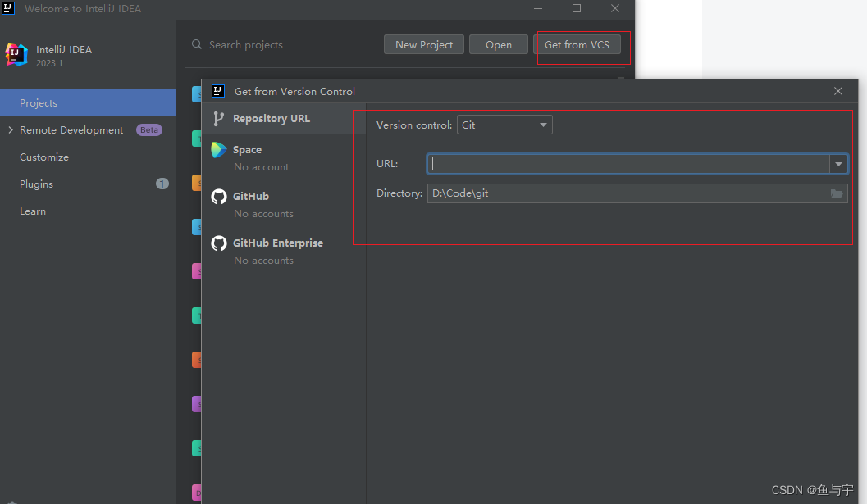Click the GitHub octocat icon

[219, 196]
